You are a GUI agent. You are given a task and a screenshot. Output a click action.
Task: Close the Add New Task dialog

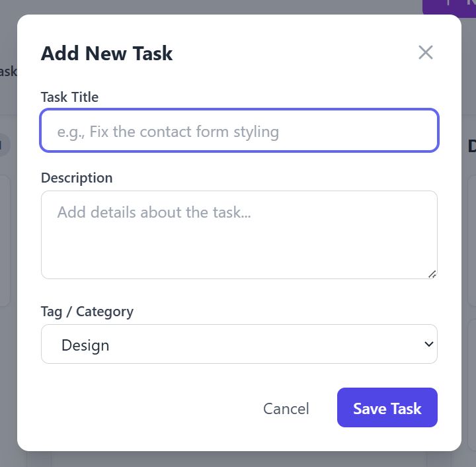coord(426,53)
